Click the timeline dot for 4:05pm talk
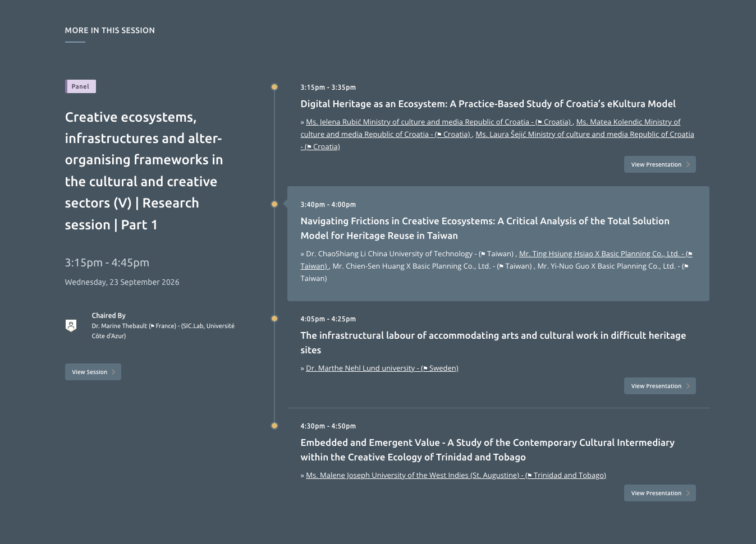The height and width of the screenshot is (544, 756). [274, 319]
